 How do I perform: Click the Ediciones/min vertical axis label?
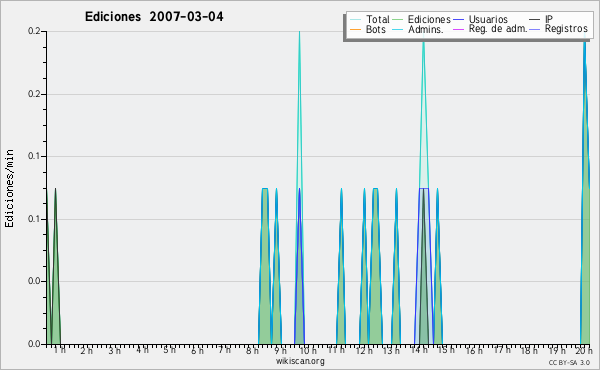tap(9, 188)
